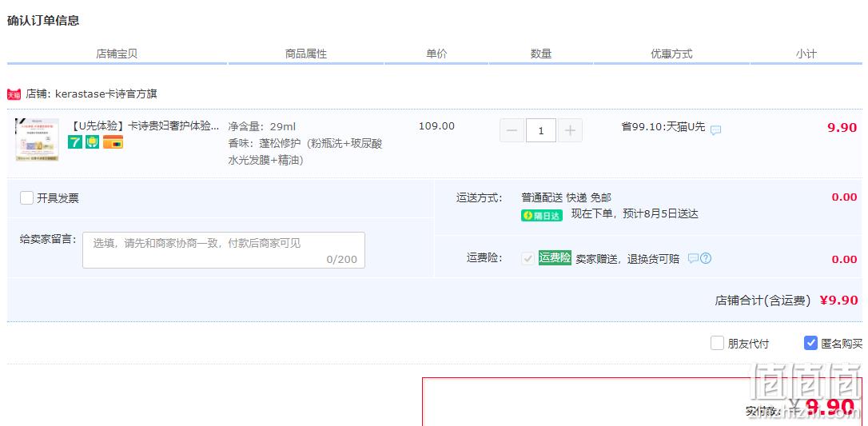Click the store total amount ¥9.90
This screenshot has width=868, height=426.
point(839,301)
